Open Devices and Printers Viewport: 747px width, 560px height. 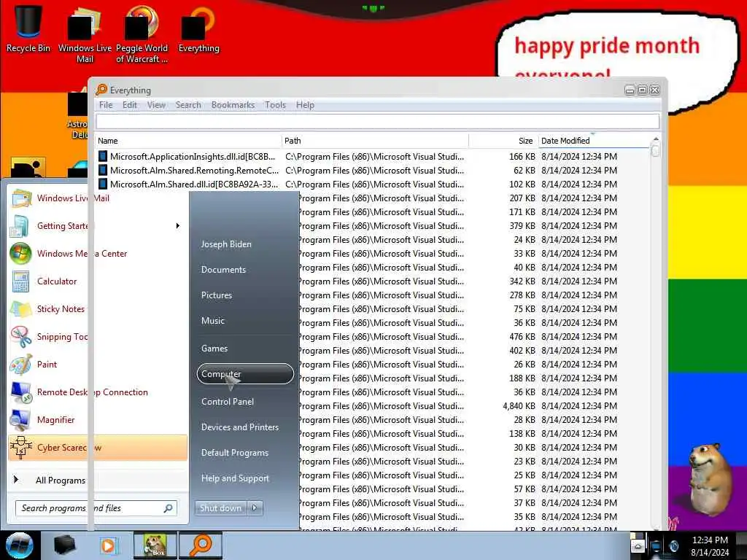point(240,427)
